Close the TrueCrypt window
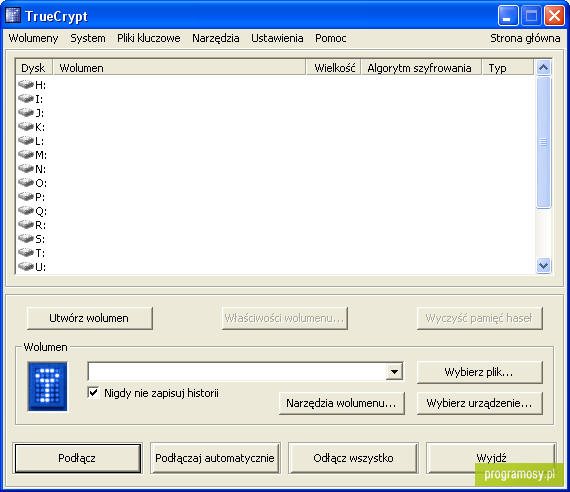The image size is (570, 492). click(554, 16)
